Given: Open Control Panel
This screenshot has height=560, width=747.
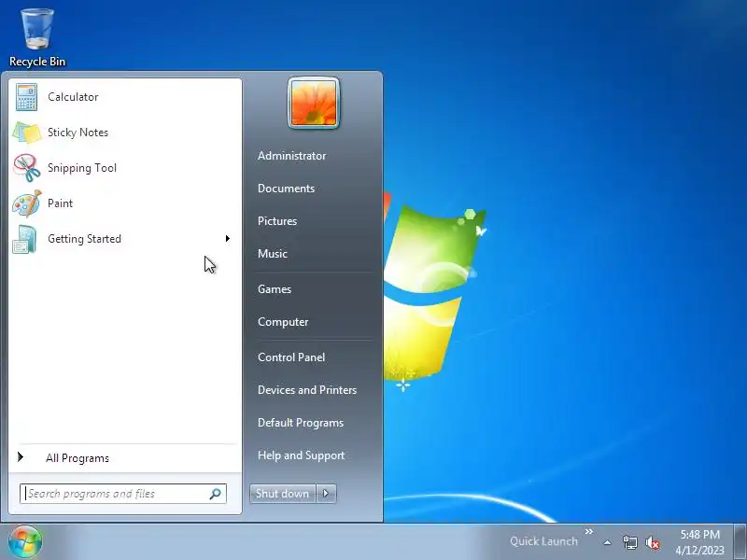Looking at the screenshot, I should pos(291,357).
